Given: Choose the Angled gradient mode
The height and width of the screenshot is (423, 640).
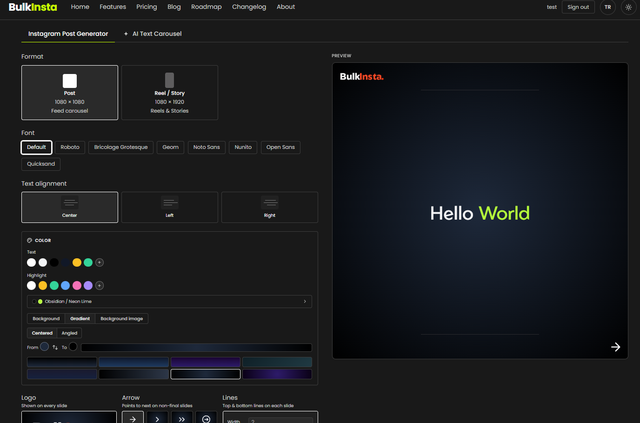Looking at the screenshot, I should coord(69,333).
